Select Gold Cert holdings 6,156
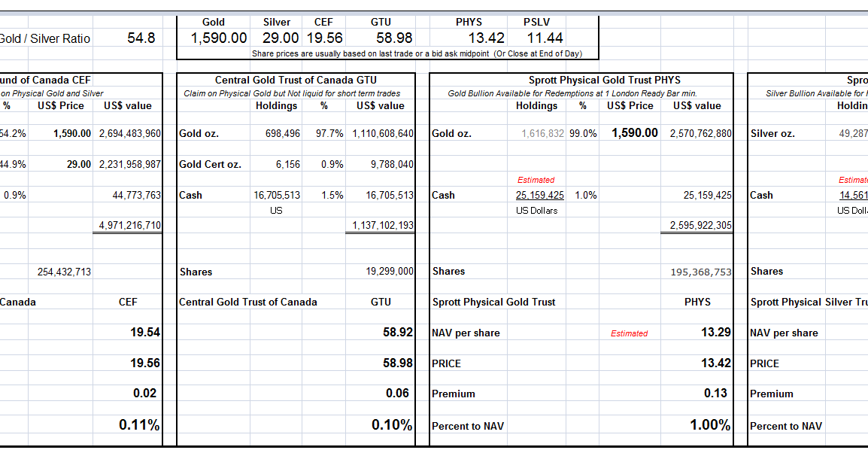Viewport: 868px width, 456px height. pos(288,165)
